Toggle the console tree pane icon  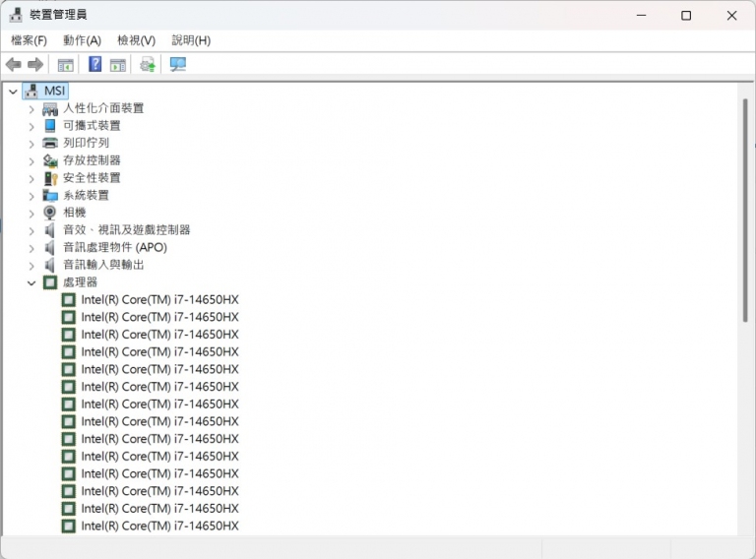(x=65, y=65)
